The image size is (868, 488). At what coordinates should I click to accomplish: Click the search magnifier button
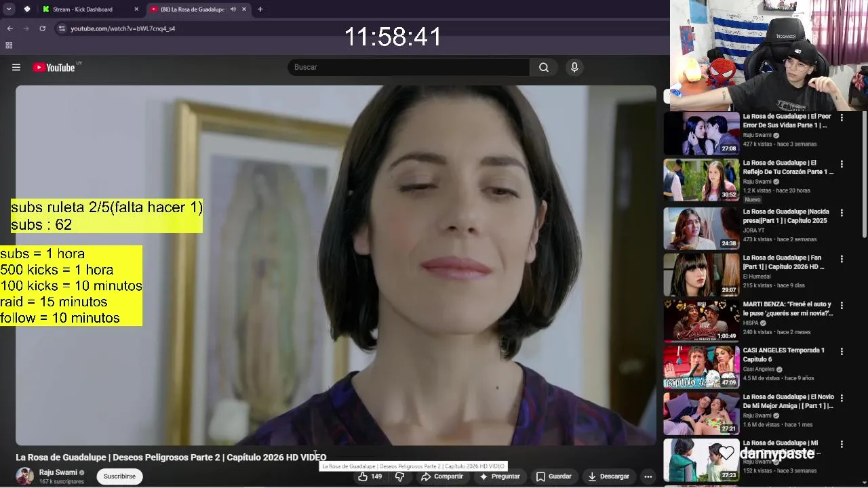(x=544, y=67)
